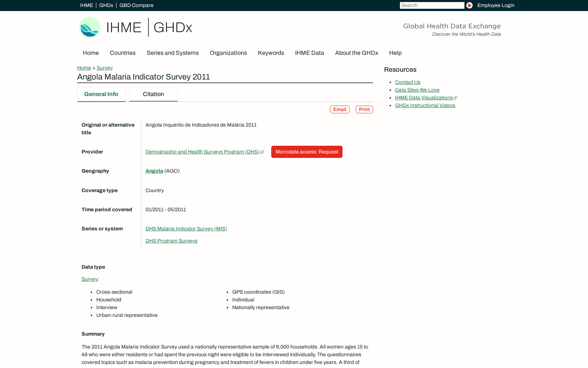Image resolution: width=588 pixels, height=368 pixels.
Task: Click 'Global Health Data Exchange' header text
Action: coord(452,26)
